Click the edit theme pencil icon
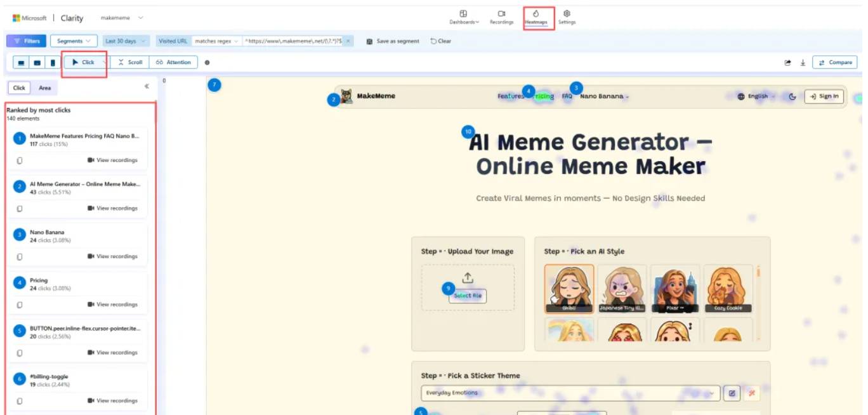This screenshot has width=868, height=415. (x=732, y=393)
